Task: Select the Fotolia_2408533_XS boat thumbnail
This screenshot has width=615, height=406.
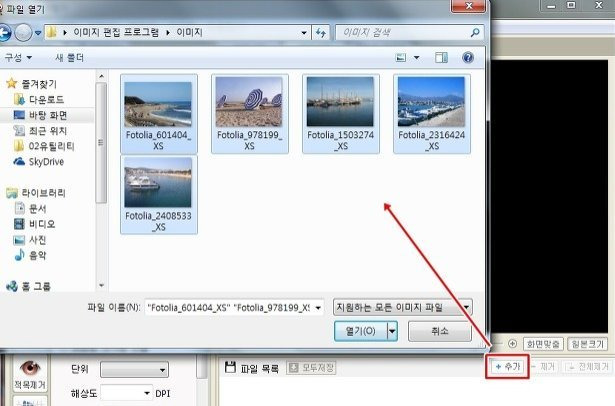Action: coord(158,195)
